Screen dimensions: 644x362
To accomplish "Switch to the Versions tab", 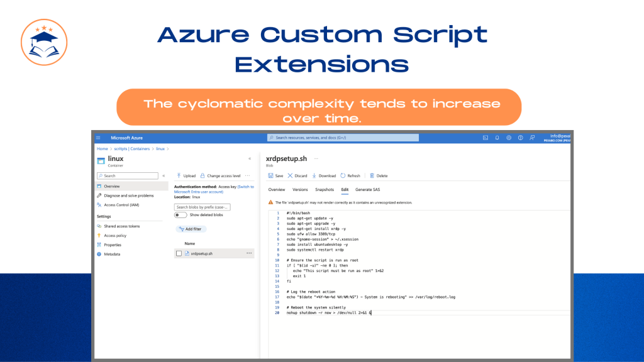I will pos(300,190).
